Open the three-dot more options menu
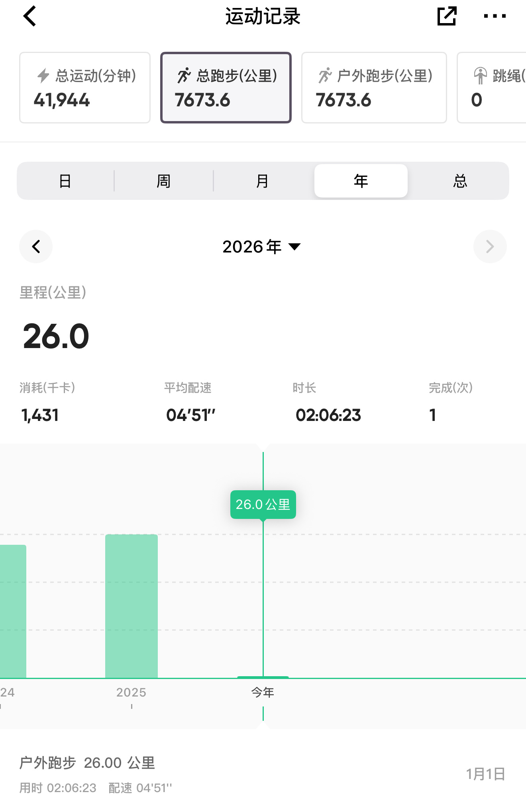Image resolution: width=526 pixels, height=812 pixels. pos(495,16)
